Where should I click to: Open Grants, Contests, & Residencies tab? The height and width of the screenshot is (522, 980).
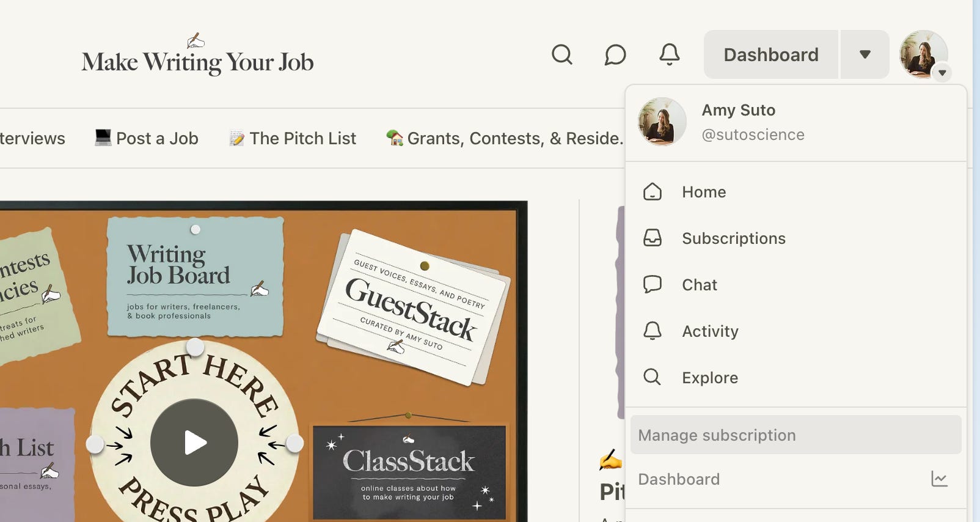[505, 138]
